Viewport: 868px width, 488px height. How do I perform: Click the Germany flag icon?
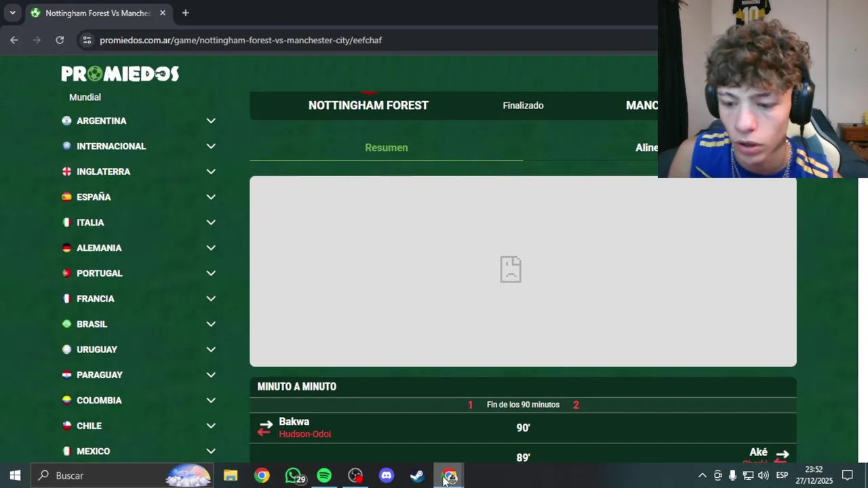pos(66,248)
